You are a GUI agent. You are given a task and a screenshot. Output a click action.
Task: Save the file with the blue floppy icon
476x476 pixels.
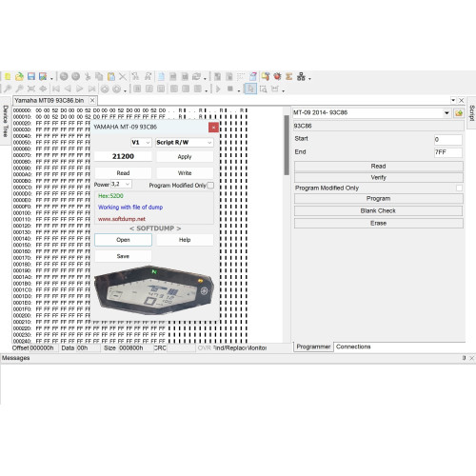tap(31, 76)
